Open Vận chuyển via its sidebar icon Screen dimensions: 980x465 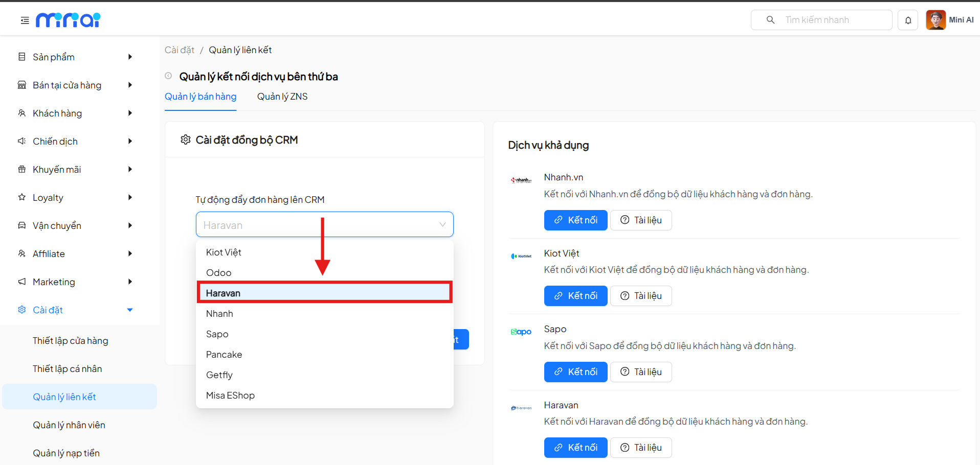coord(21,225)
